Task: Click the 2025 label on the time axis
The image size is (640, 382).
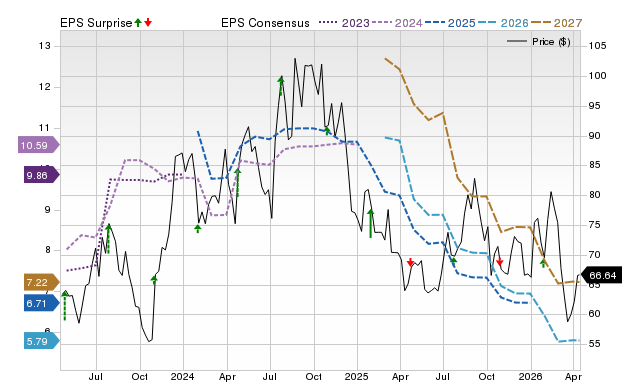Action: [356, 376]
